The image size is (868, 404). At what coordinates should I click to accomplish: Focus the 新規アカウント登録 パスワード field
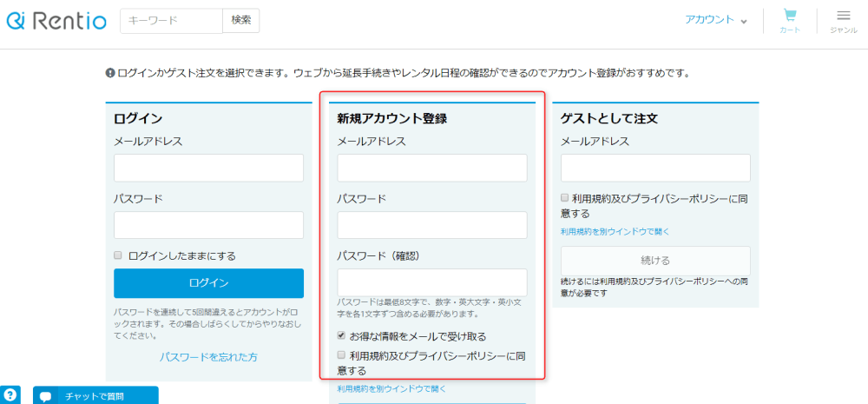tap(432, 225)
